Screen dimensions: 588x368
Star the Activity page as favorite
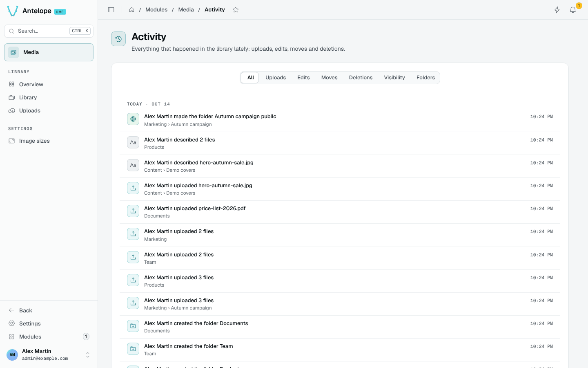coord(236,10)
